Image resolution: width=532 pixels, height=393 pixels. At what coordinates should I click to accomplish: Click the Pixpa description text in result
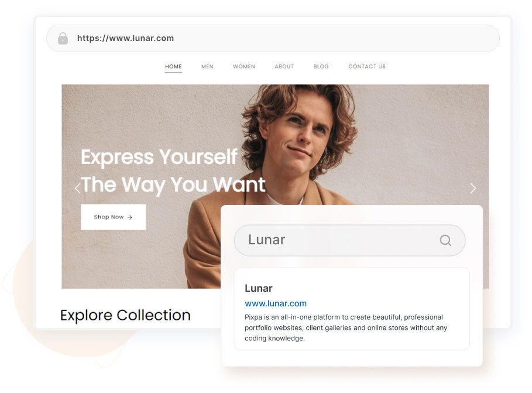(x=346, y=328)
